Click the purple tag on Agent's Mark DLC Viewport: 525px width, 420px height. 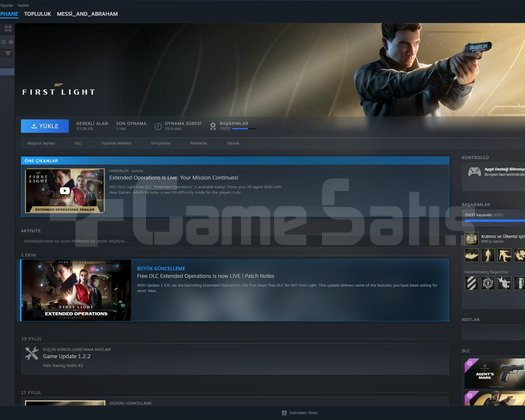pyautogui.click(x=470, y=363)
